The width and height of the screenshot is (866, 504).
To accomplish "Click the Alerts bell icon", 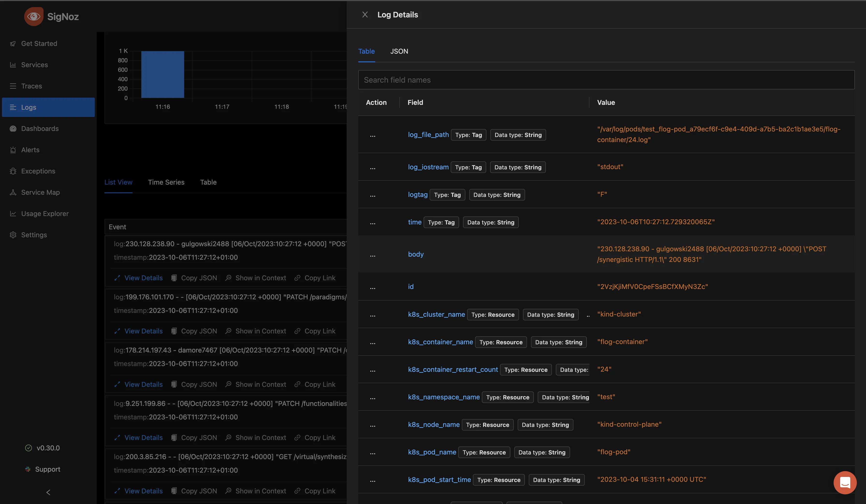I will 13,150.
